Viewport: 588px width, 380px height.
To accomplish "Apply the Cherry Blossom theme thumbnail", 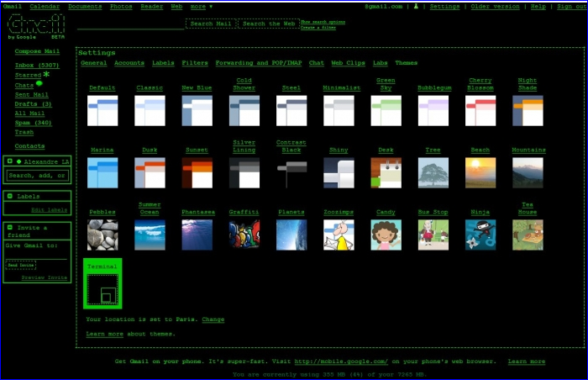I will coord(480,111).
